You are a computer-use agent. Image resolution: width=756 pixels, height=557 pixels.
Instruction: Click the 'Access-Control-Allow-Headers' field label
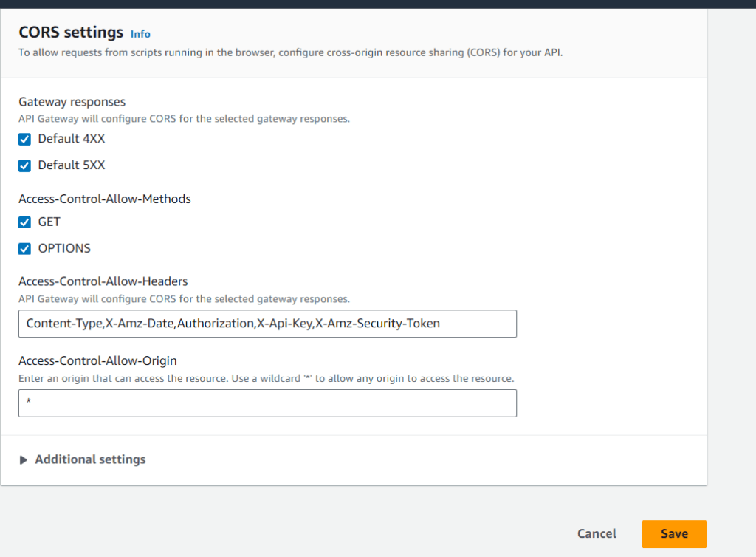103,281
